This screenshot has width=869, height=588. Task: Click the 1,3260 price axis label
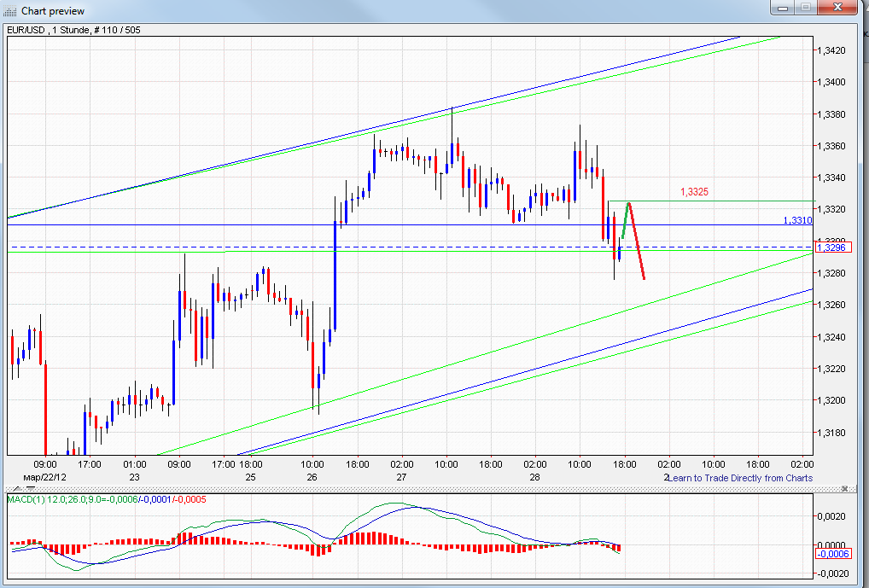tap(831, 305)
